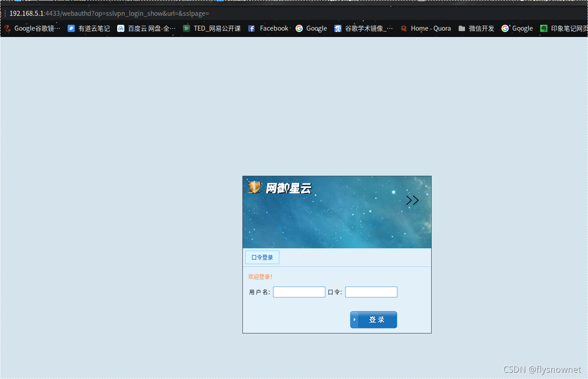Open the Google谷歌镜 bookmark

pos(32,28)
